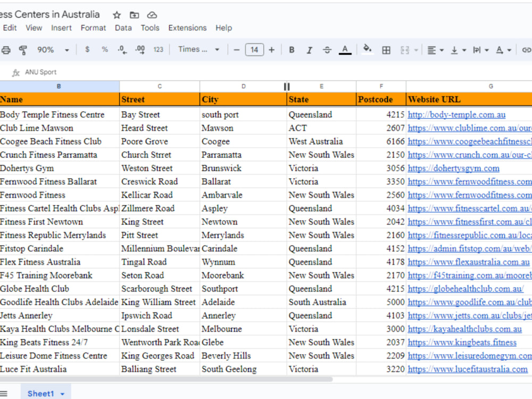Insert a link with the link icon
The width and height of the screenshot is (532, 399).
(x=526, y=50)
